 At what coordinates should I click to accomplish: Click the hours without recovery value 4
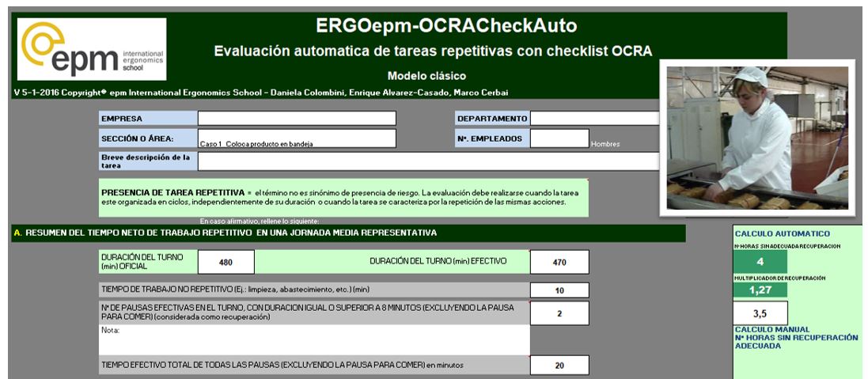click(x=760, y=262)
